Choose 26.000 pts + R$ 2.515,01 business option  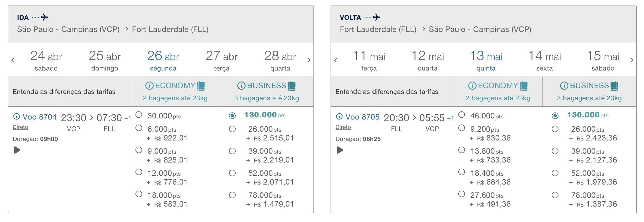coord(232,129)
